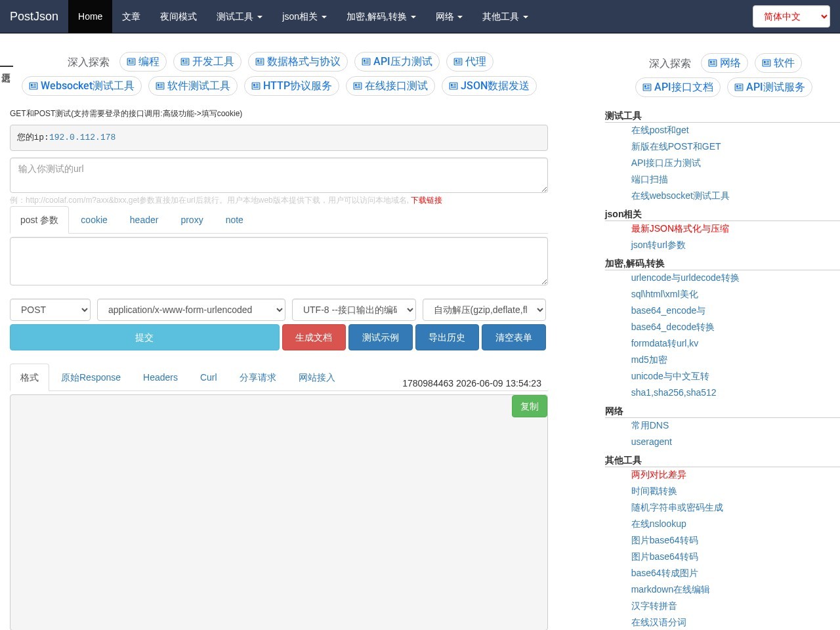Viewport: 840px width, 630px height.
Task: Go to Home in the navbar
Action: pos(90,16)
